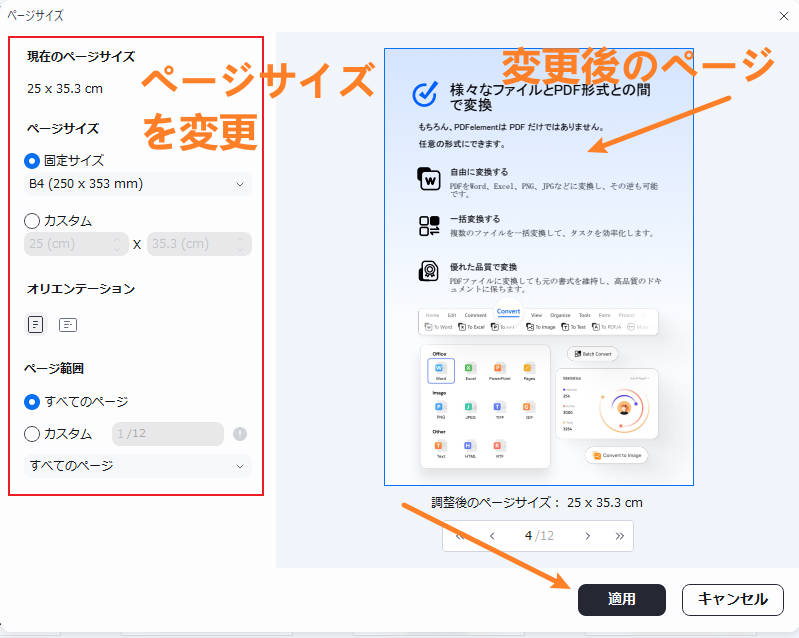The height and width of the screenshot is (638, 799).
Task: Go to the first preview page
Action: coord(460,536)
